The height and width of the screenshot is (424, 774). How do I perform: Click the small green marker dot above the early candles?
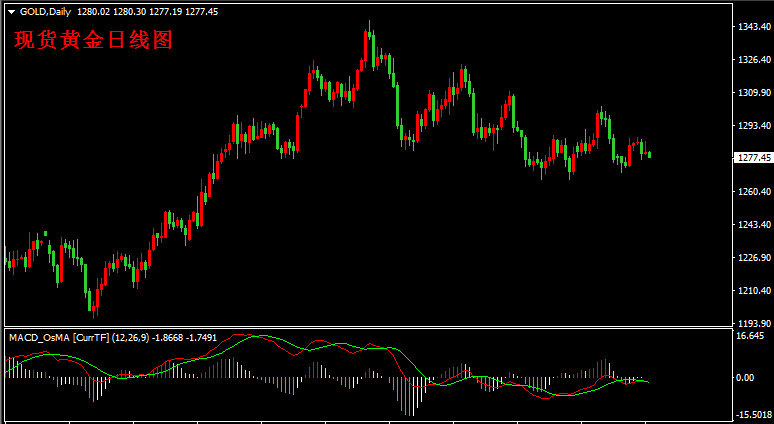pos(45,233)
